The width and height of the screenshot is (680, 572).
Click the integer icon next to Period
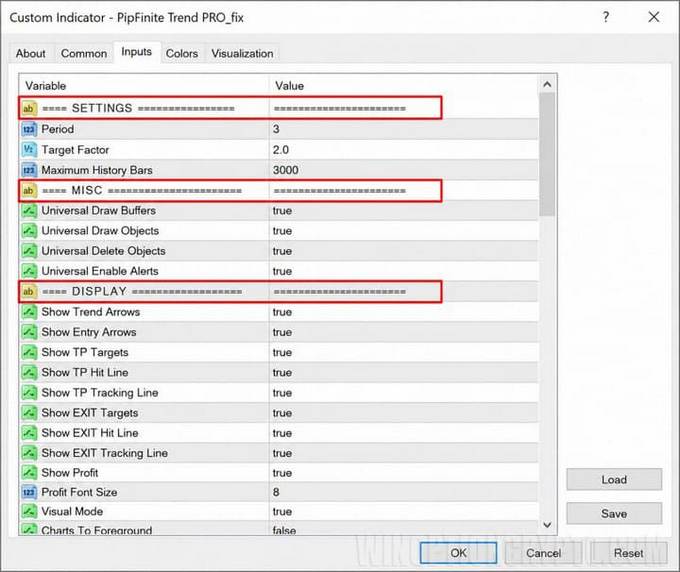click(x=29, y=129)
